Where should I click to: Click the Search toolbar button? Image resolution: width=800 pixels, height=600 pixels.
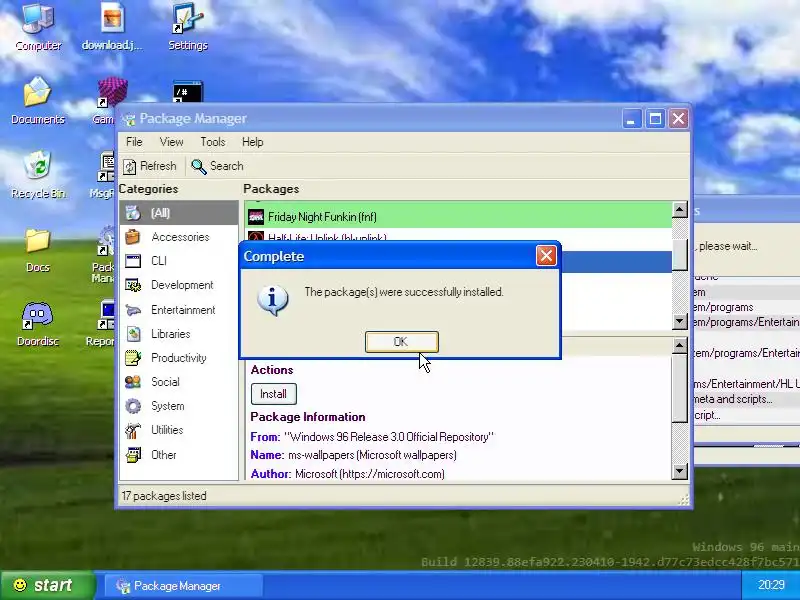click(x=217, y=166)
